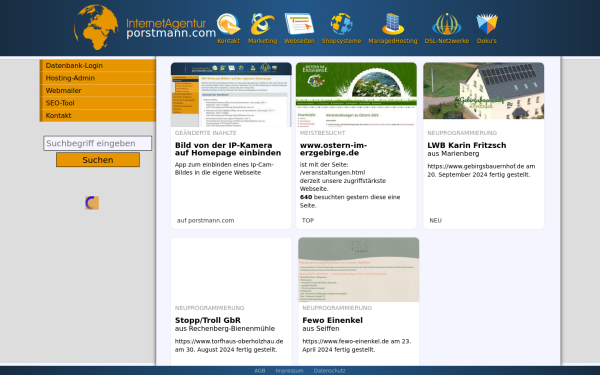Open the Fewo Einenkel website thumbnail

click(x=359, y=269)
